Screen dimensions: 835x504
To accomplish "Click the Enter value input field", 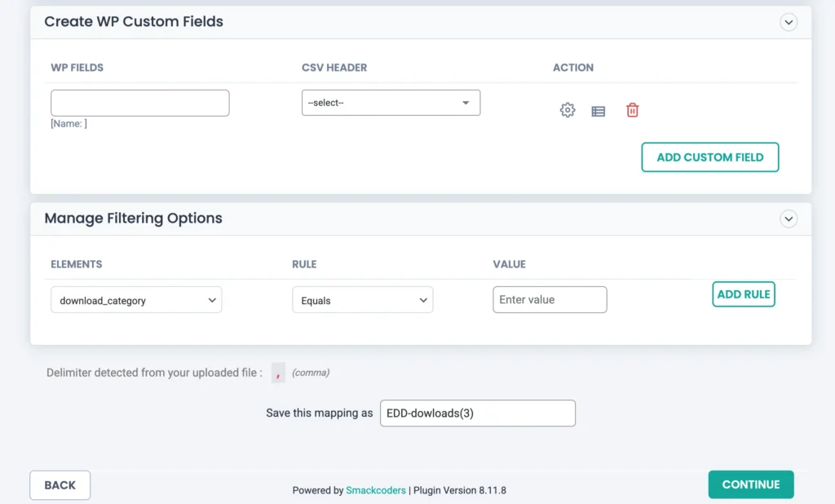I will [x=550, y=299].
